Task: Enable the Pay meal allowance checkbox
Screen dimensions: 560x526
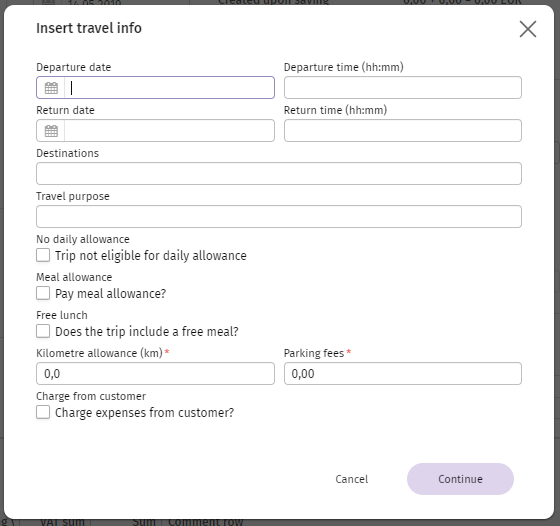Action: click(x=43, y=293)
